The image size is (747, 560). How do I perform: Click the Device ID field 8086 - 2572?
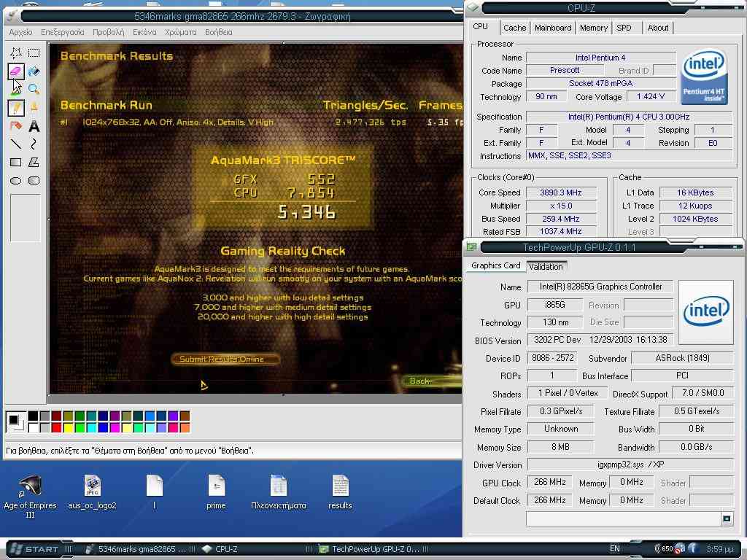pos(552,357)
